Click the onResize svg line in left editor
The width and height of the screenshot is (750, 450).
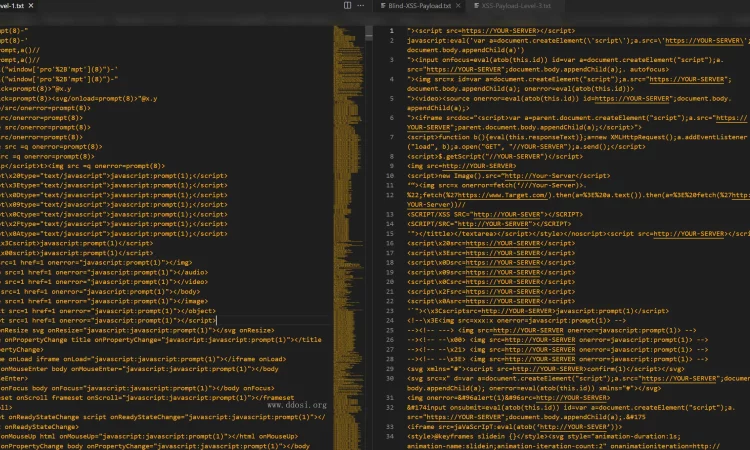(137, 330)
